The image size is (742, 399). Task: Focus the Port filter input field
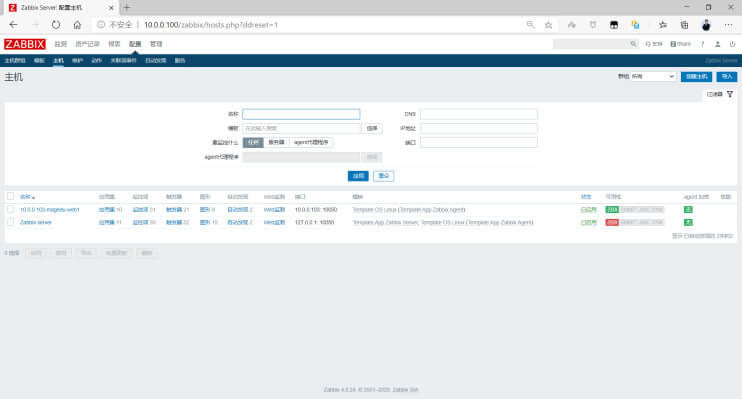point(479,142)
